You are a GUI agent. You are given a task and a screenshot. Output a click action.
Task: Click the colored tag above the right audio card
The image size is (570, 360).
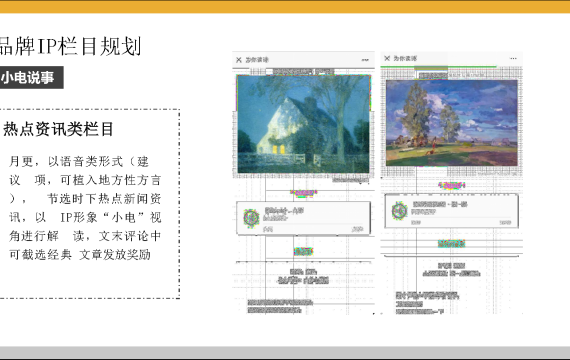tap(452, 185)
